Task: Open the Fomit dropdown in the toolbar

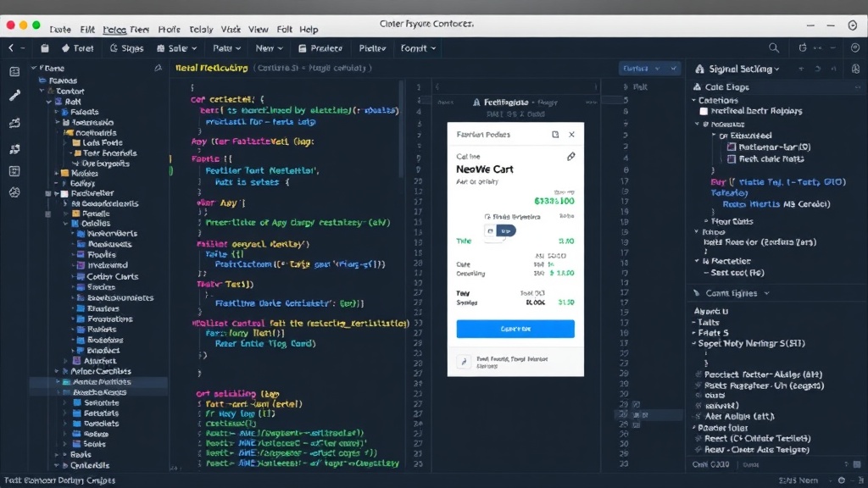Action: pos(418,48)
